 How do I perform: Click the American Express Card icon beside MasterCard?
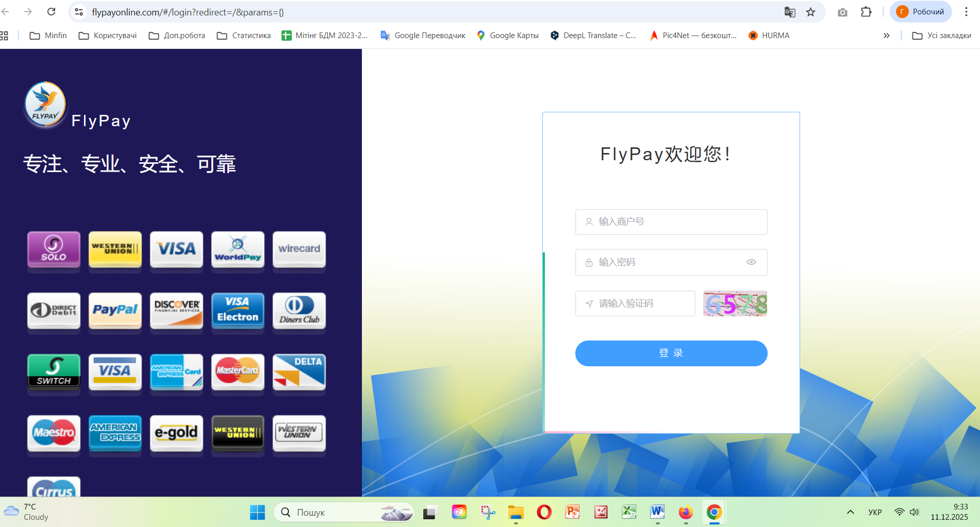tap(176, 372)
